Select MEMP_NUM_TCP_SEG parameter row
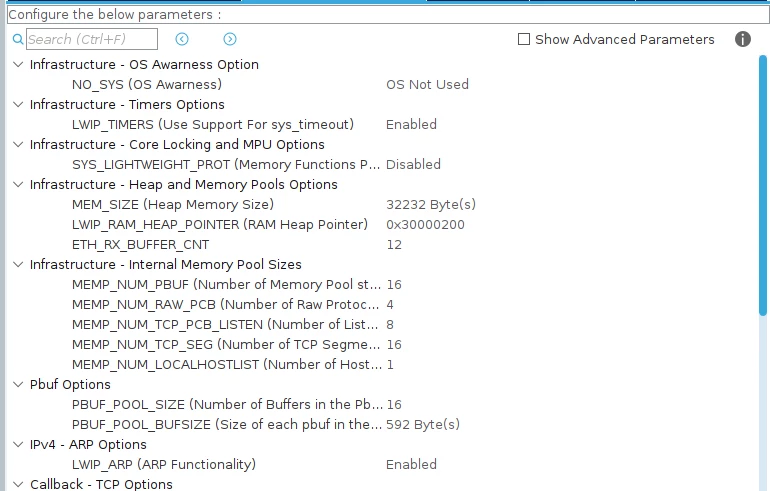 click(x=226, y=345)
